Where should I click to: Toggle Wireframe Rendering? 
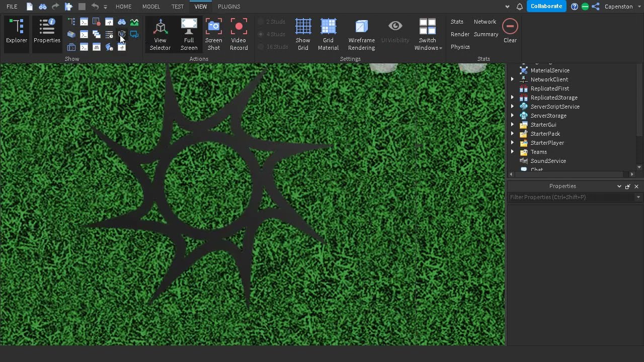tap(361, 34)
